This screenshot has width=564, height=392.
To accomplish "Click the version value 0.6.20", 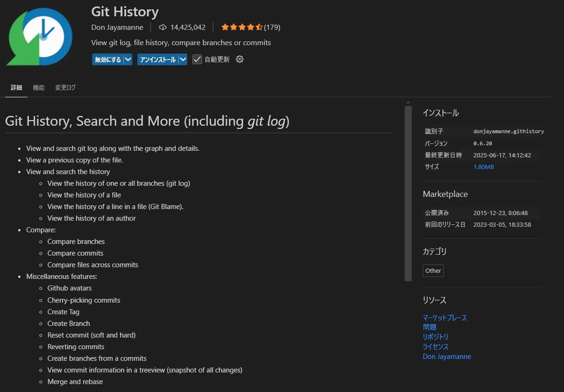I will click(x=482, y=143).
